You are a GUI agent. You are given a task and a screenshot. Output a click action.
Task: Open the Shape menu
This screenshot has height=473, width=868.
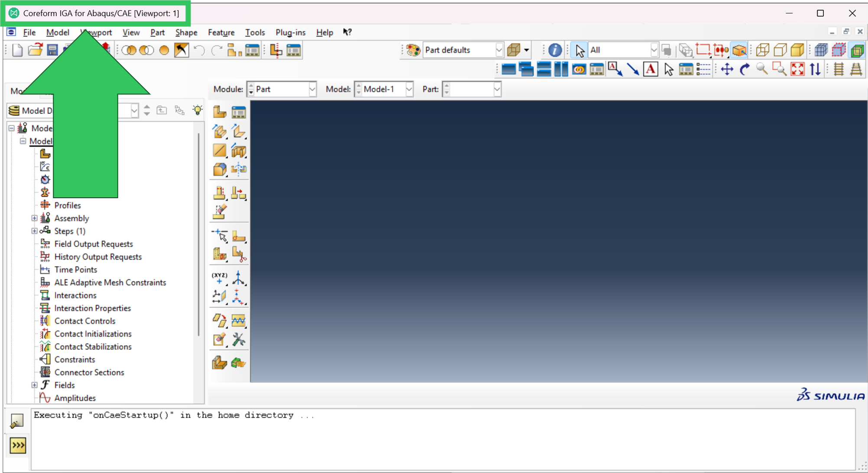186,32
